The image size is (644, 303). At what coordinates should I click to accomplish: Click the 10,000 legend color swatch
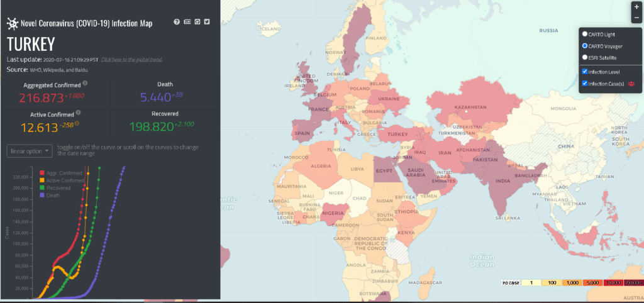614,282
